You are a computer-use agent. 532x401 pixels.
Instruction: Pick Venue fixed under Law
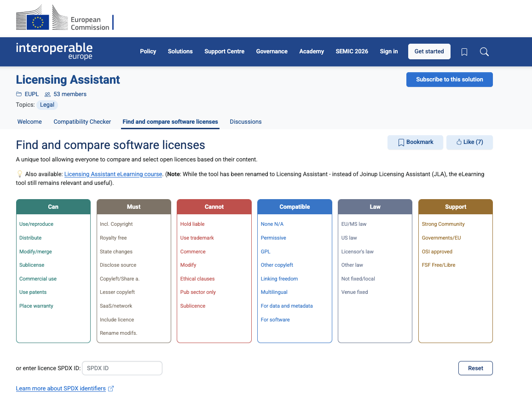(x=354, y=292)
